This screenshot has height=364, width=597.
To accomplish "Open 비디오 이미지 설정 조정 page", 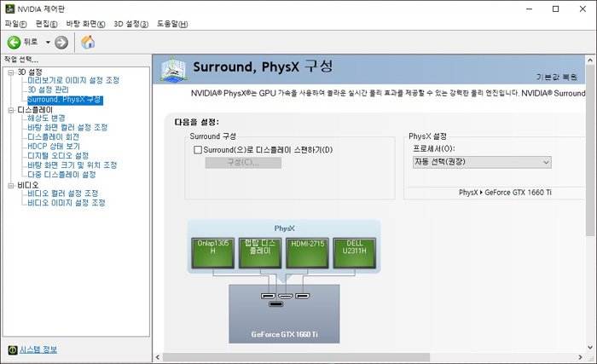I will pos(67,203).
